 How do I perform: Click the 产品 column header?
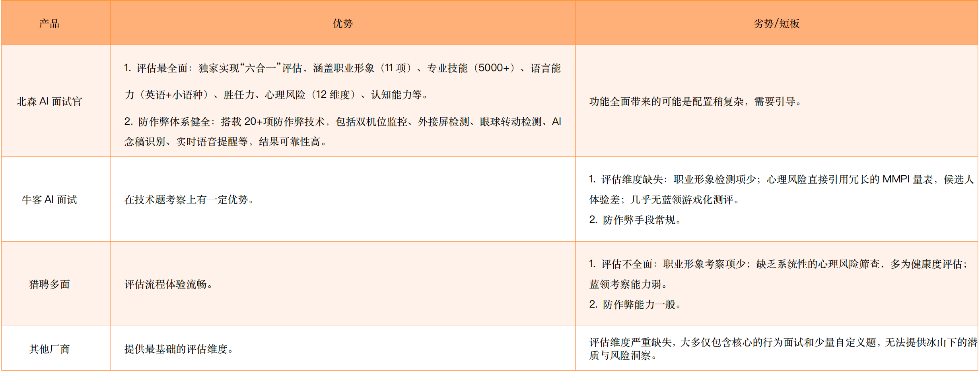pyautogui.click(x=56, y=23)
